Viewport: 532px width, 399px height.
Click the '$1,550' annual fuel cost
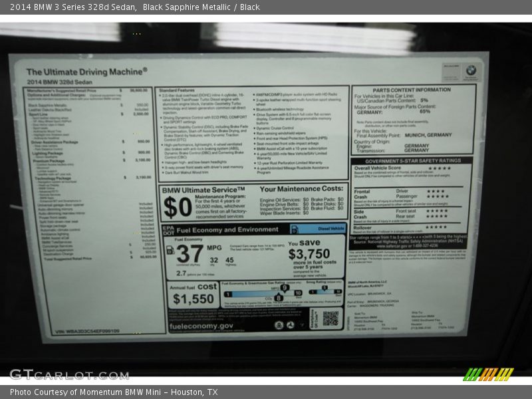pyautogui.click(x=194, y=299)
